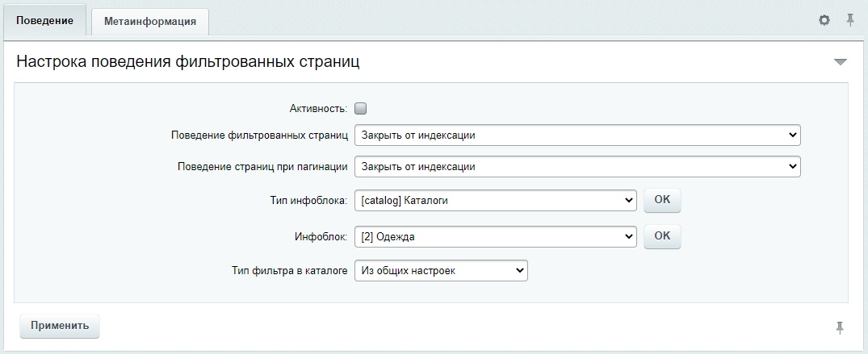Click the Активность label text

pos(318,109)
